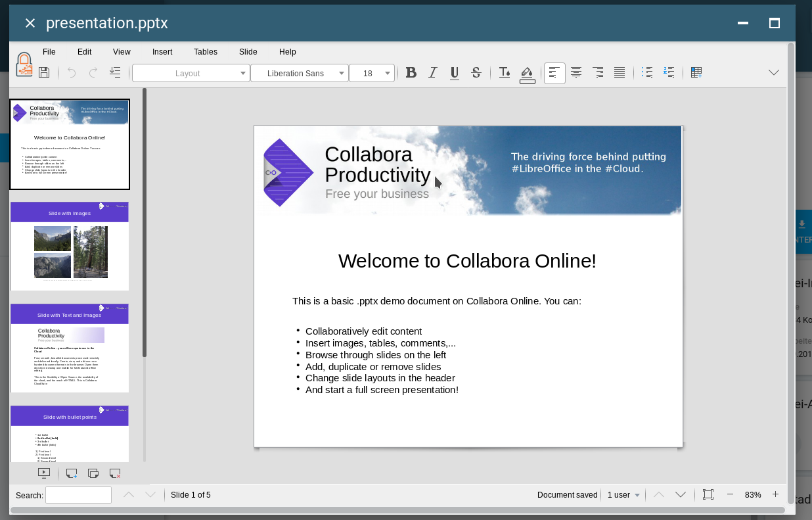The image size is (812, 520).
Task: Expand the toolbar overflow chevron
Action: click(x=774, y=73)
